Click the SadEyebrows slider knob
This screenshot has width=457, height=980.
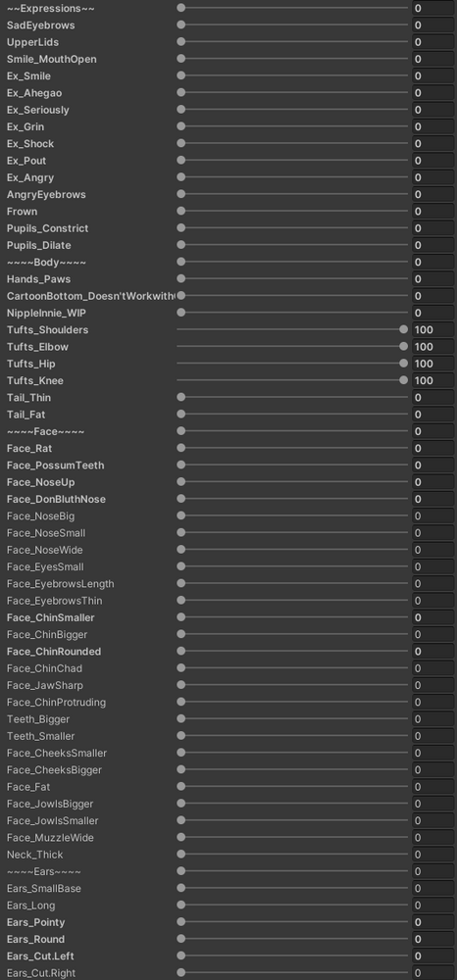point(180,25)
